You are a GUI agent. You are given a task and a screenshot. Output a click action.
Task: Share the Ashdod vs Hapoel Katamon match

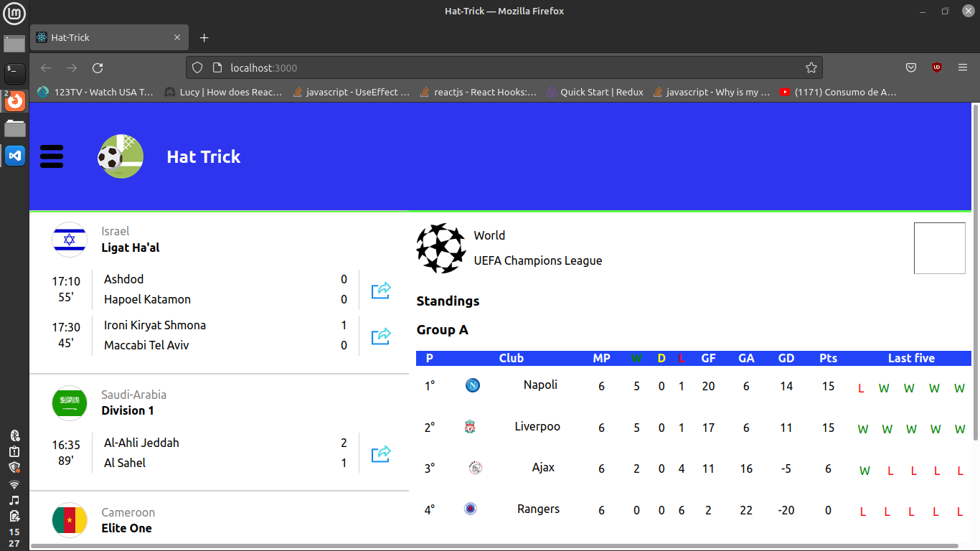click(x=380, y=290)
